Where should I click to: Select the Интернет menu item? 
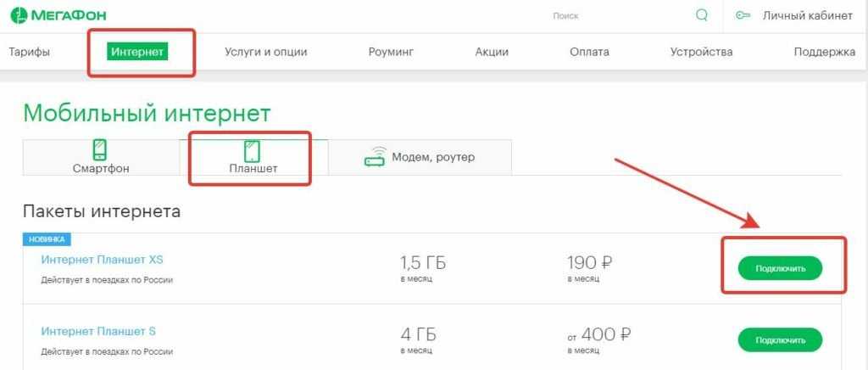coord(137,52)
